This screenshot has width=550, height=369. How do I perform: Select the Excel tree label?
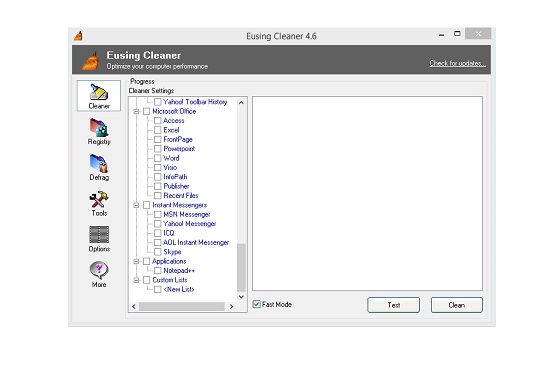click(x=171, y=130)
